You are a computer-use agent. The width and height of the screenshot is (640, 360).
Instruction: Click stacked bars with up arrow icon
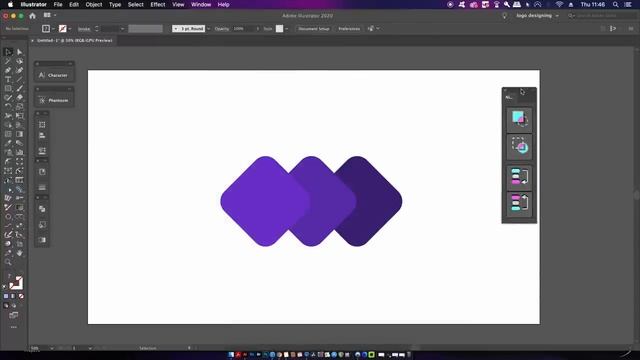pyautogui.click(x=519, y=203)
